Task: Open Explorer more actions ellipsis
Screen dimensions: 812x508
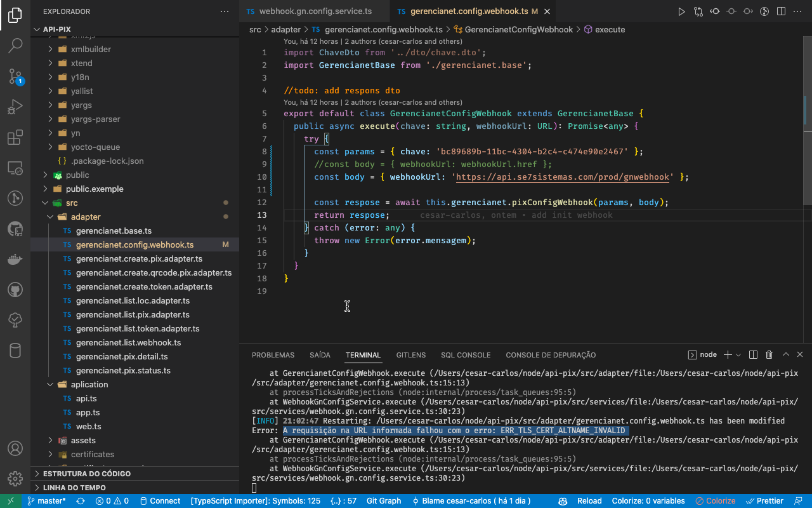Action: pyautogui.click(x=225, y=11)
